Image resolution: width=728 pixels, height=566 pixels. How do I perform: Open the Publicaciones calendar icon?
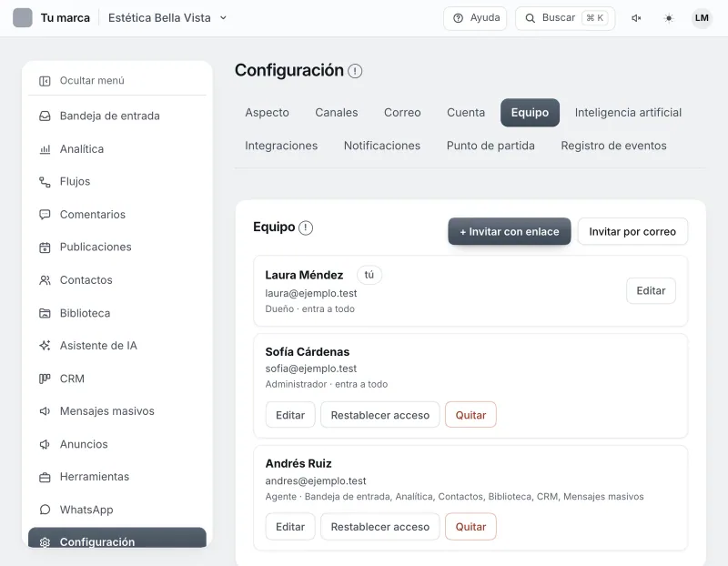(x=45, y=248)
